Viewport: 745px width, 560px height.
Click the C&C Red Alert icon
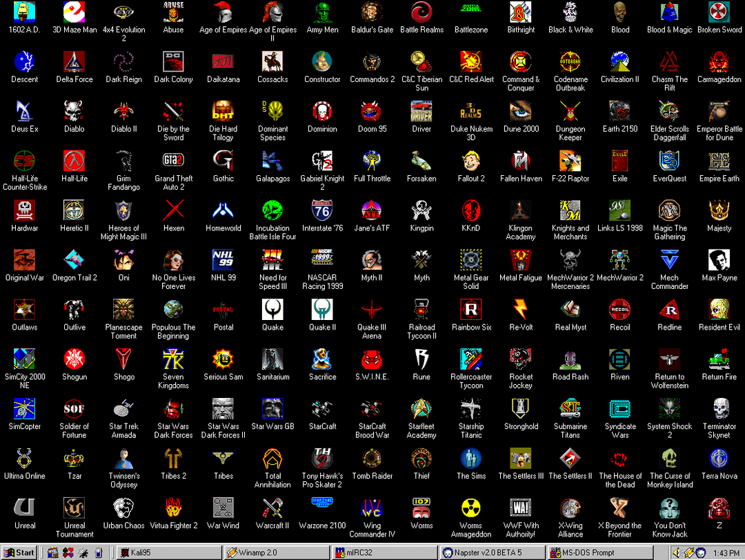pos(471,61)
